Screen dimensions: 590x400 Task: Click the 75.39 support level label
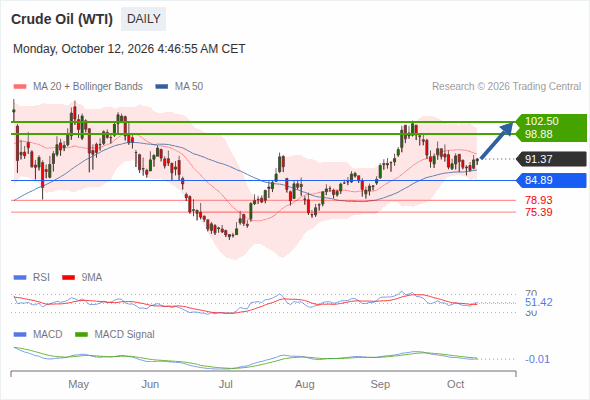tap(539, 212)
